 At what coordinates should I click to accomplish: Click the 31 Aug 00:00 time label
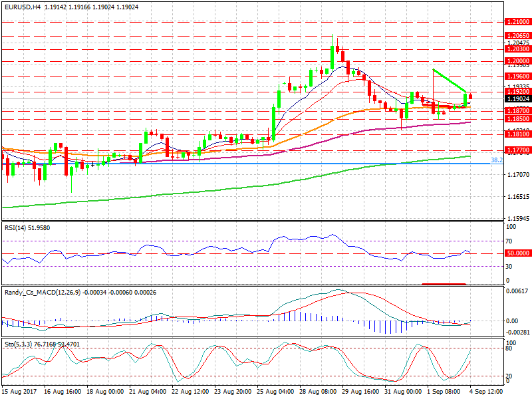pyautogui.click(x=403, y=392)
